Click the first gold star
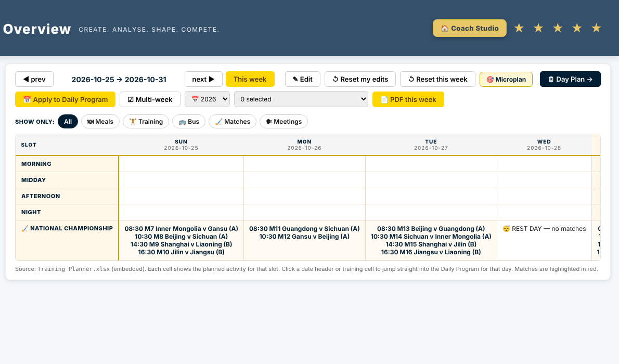 [519, 28]
